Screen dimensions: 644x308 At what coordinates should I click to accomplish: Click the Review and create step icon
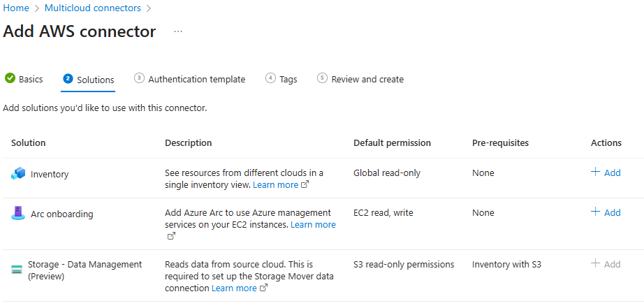pyautogui.click(x=322, y=79)
